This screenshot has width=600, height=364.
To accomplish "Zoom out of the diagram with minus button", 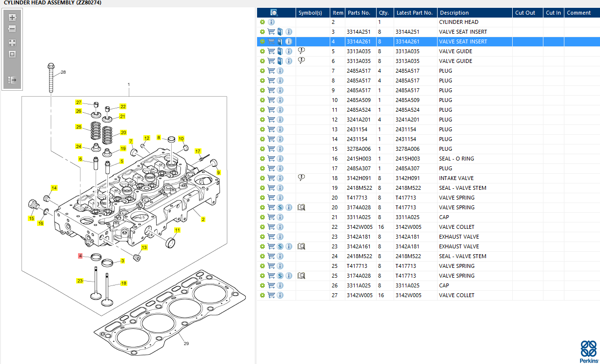I will (13, 29).
